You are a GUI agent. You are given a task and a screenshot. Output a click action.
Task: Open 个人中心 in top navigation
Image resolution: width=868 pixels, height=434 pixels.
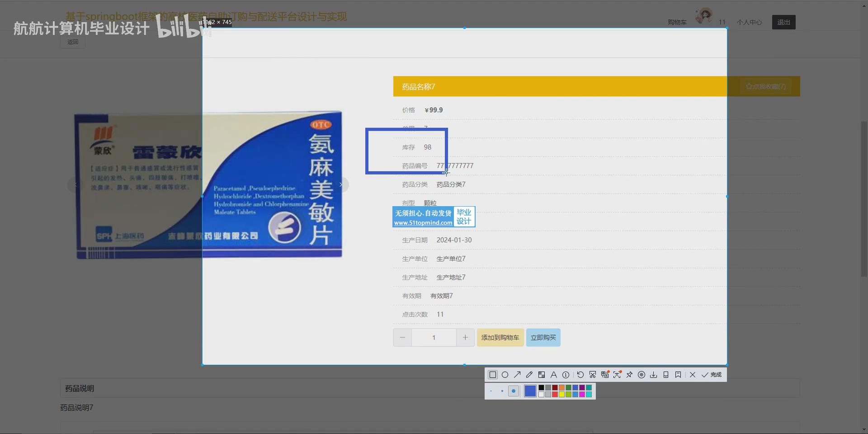749,22
